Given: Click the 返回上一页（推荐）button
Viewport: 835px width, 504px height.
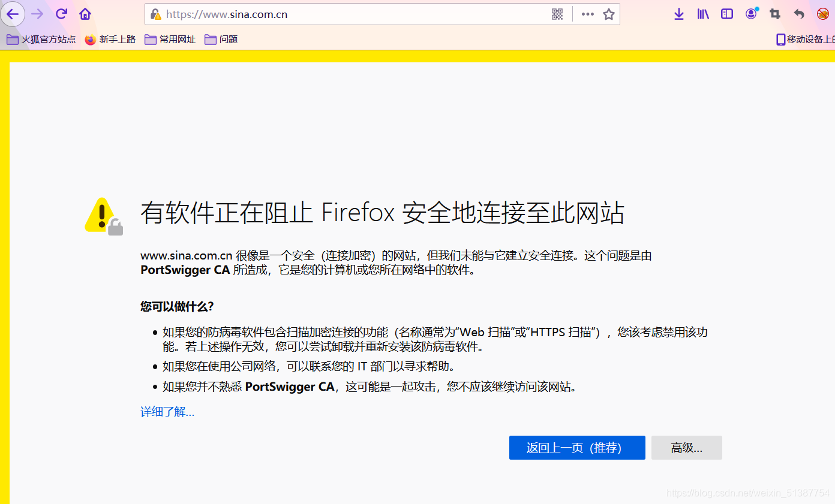Looking at the screenshot, I should point(577,448).
